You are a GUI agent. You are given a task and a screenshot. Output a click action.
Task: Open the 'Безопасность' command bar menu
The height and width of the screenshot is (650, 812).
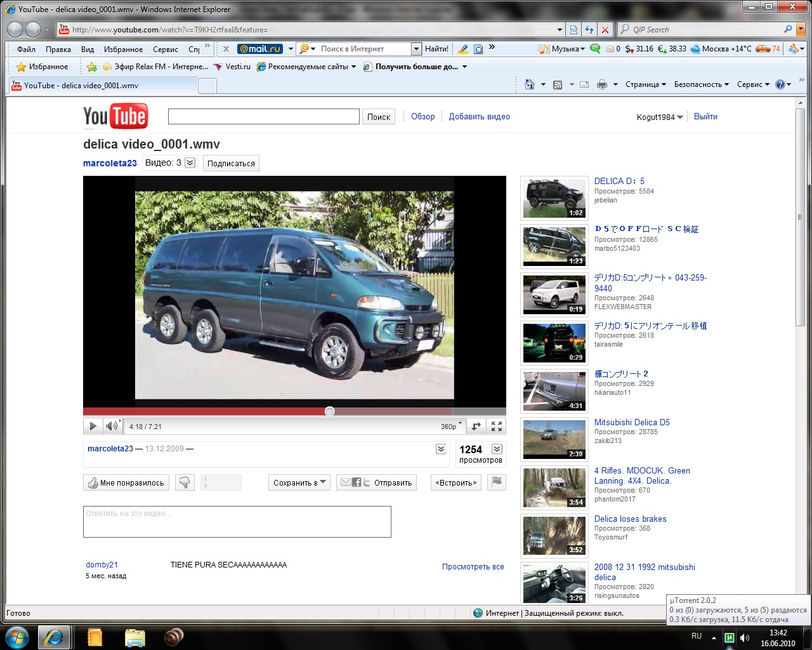click(701, 84)
